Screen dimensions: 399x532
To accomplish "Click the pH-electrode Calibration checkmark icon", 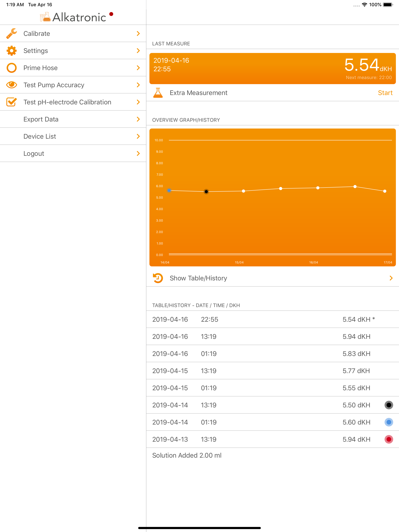I will (11, 102).
